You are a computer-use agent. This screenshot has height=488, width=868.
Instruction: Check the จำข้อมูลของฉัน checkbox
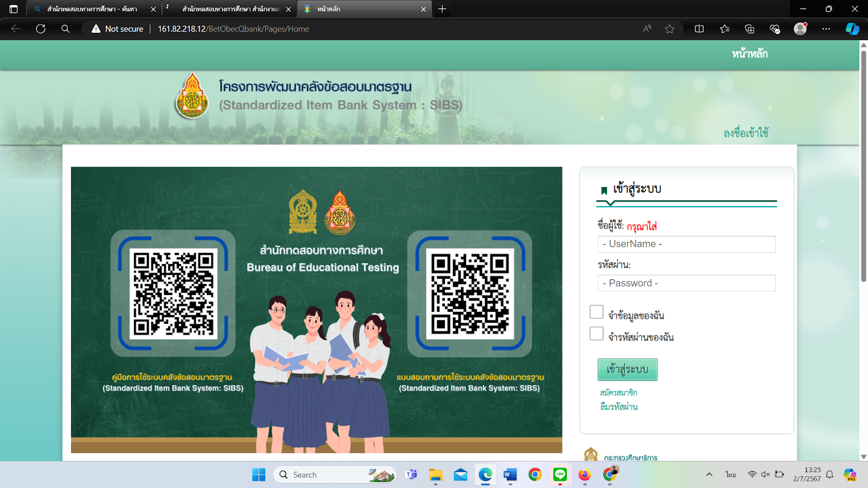(596, 312)
